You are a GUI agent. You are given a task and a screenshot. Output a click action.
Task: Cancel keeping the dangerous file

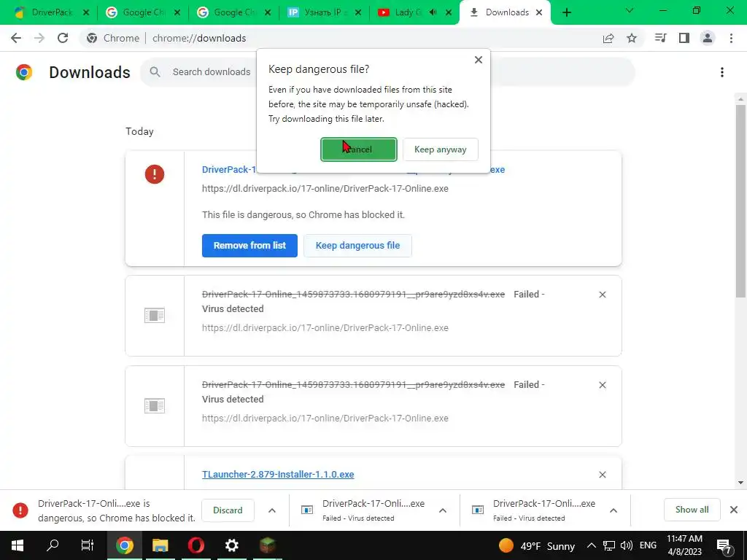[359, 149]
